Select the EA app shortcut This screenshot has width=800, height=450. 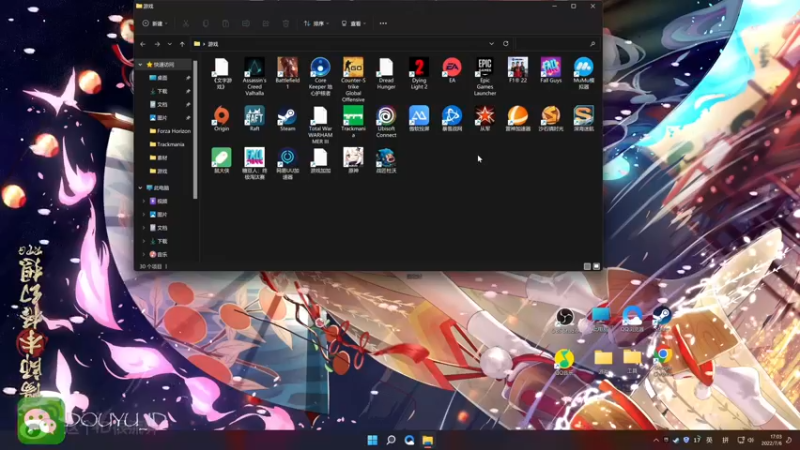tap(452, 70)
